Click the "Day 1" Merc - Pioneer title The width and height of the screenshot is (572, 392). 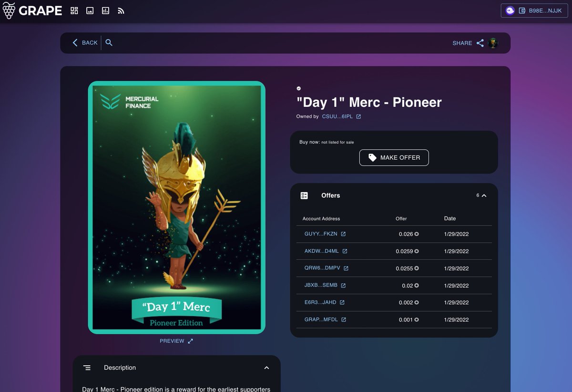point(369,102)
